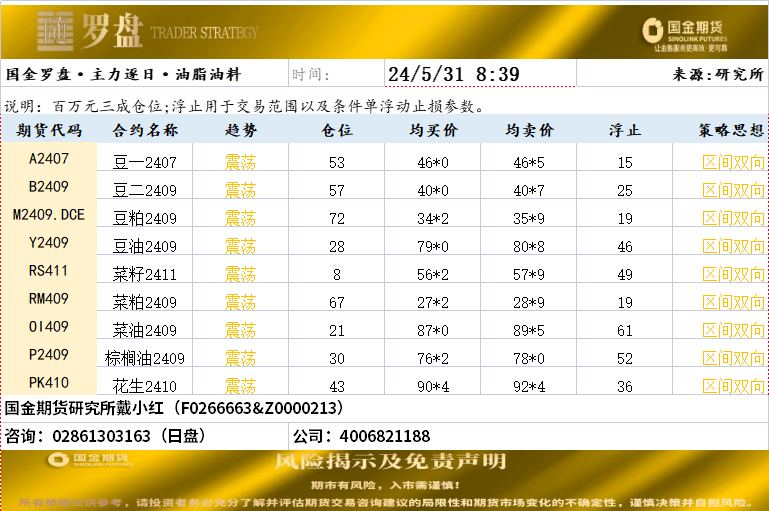This screenshot has height=511, width=769.
Task: Click the 罗盘 Trader Strategy logo
Action: [x=148, y=31]
